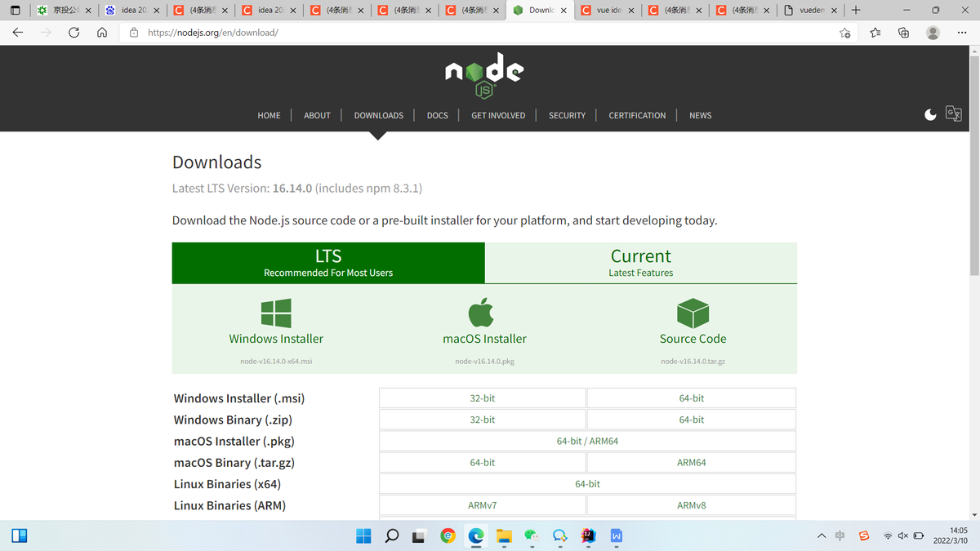Open the browser home icon
980x551 pixels.
[102, 33]
